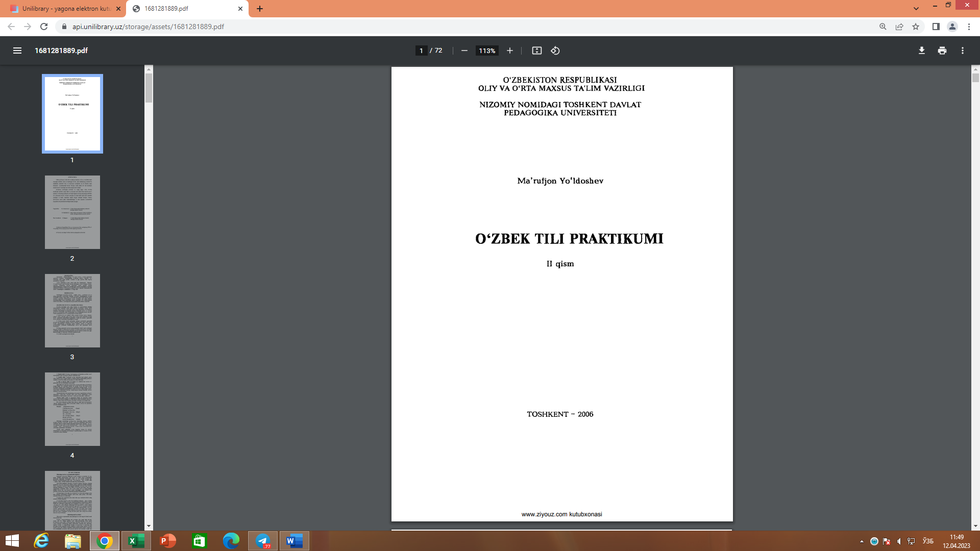Image resolution: width=980 pixels, height=551 pixels.
Task: Click the document scroll-down arrow
Action: (975, 526)
